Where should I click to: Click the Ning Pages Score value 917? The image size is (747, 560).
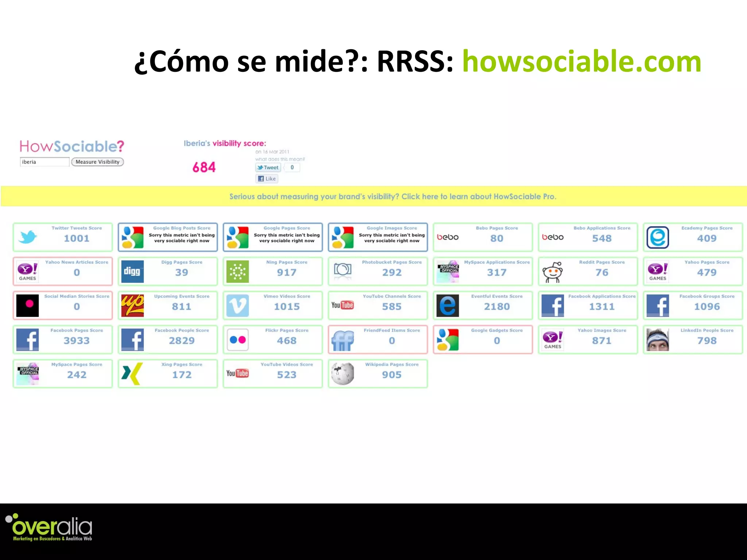tap(287, 273)
